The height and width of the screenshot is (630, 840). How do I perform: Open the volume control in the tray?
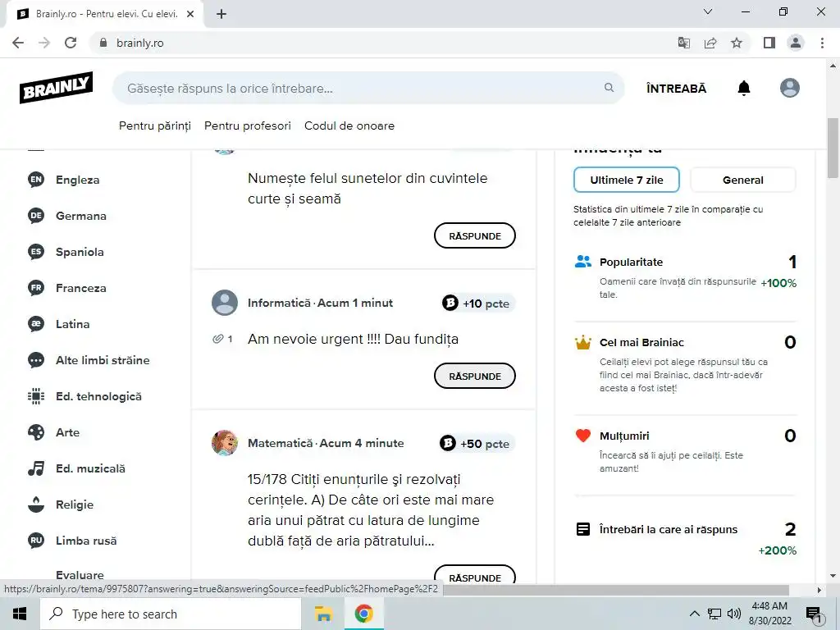[x=734, y=614]
